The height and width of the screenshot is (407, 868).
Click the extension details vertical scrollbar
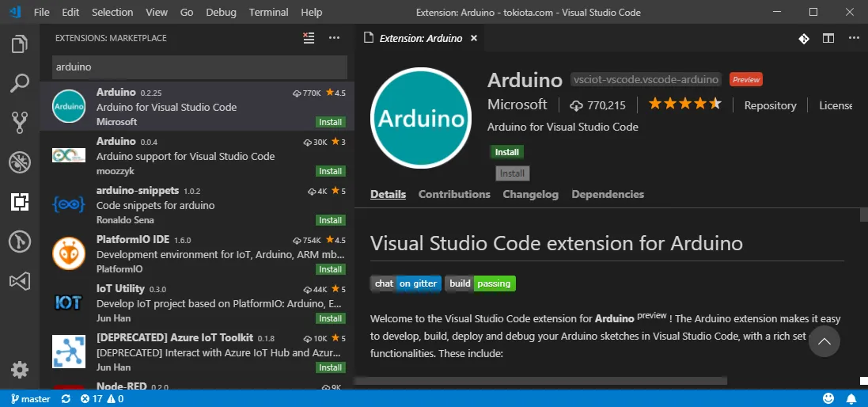(x=863, y=215)
